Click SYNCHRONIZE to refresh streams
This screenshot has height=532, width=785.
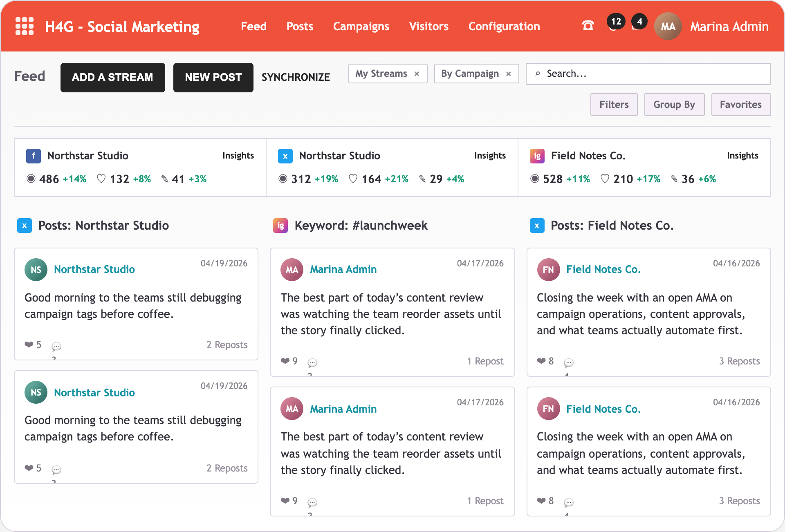(296, 77)
